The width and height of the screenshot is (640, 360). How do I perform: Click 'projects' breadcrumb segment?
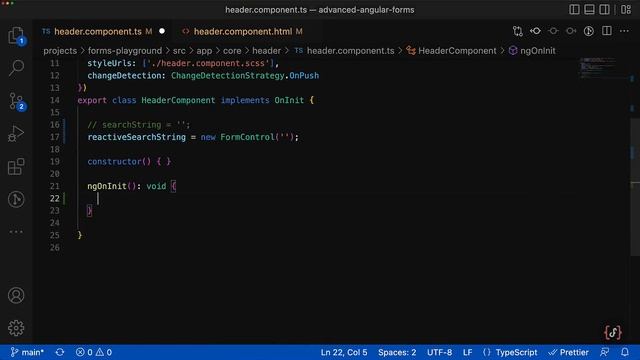click(60, 51)
